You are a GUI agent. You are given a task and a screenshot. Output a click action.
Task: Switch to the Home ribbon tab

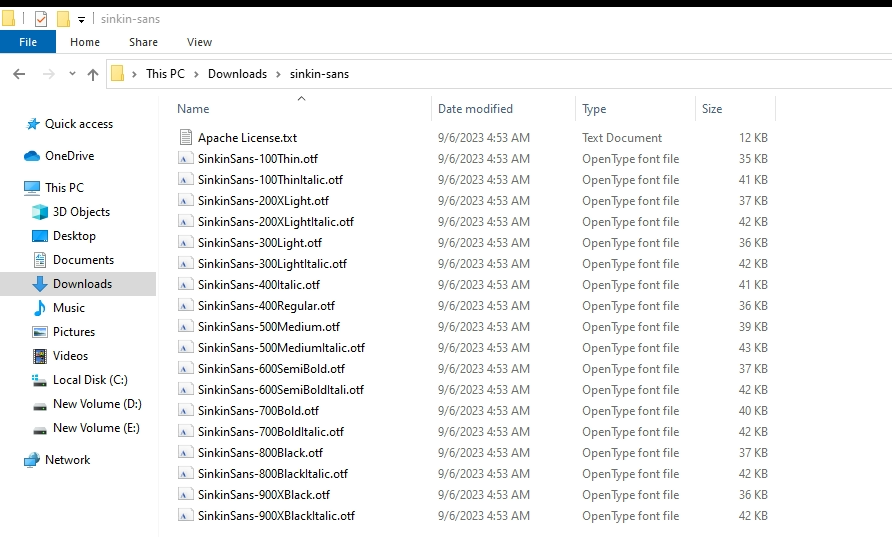coord(85,42)
